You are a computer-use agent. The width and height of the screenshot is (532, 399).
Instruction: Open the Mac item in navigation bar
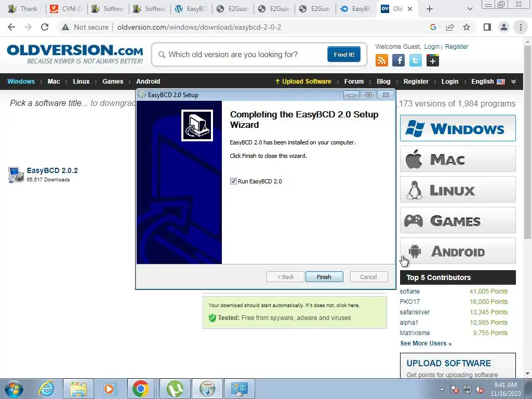point(54,82)
